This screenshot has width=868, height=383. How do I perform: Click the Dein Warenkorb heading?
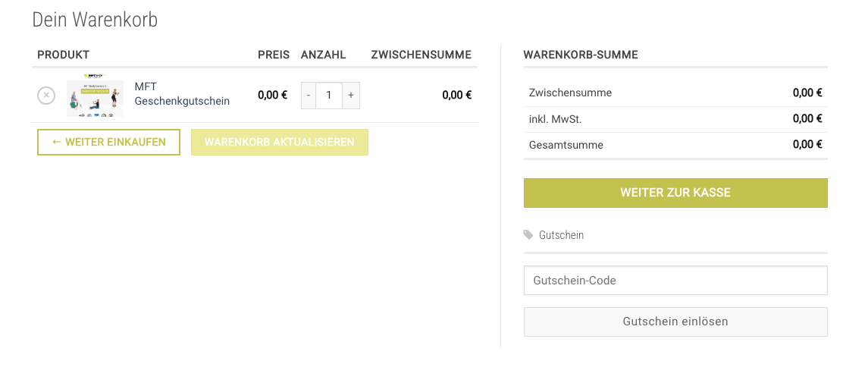95,20
